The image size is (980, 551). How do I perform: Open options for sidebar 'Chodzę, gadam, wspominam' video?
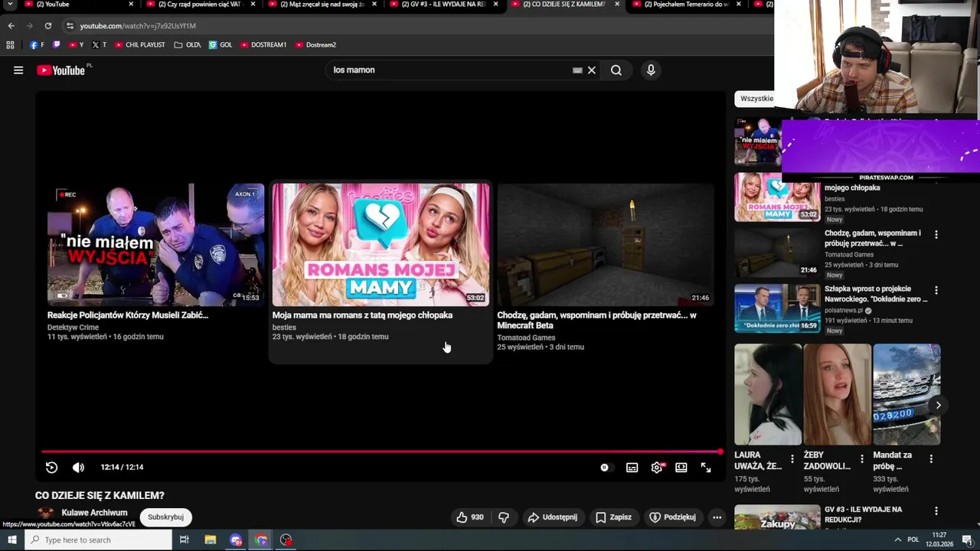[936, 234]
